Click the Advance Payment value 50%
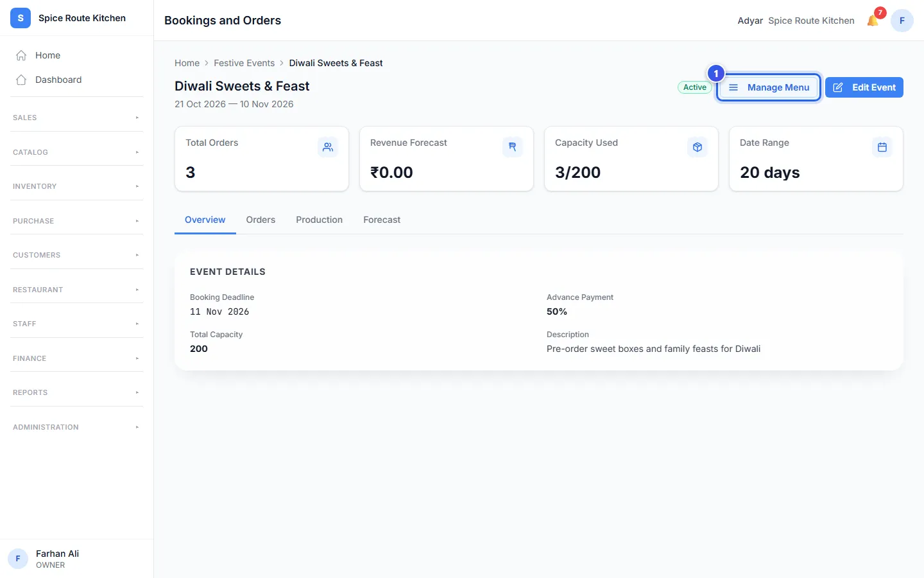Viewport: 924px width, 578px height. click(557, 311)
